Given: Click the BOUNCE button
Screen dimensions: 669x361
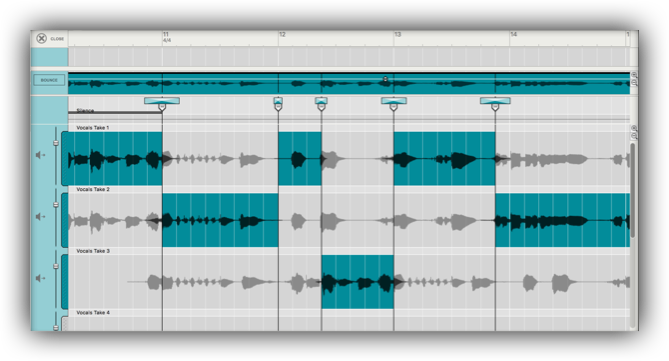Looking at the screenshot, I should 49,80.
